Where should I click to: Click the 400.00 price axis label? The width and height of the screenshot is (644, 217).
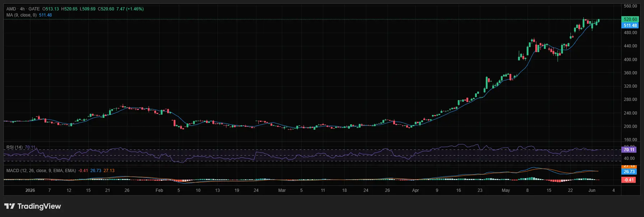point(630,60)
